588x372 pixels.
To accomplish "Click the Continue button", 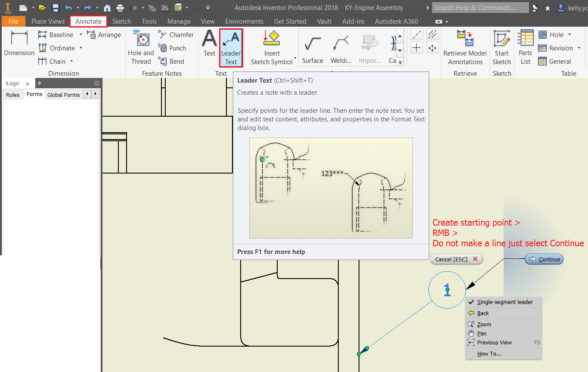I will (544, 259).
